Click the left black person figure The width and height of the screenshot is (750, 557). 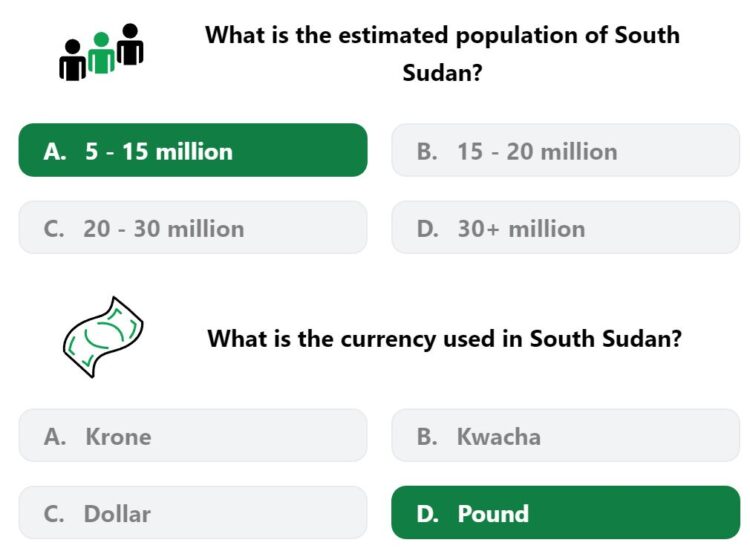(x=73, y=60)
